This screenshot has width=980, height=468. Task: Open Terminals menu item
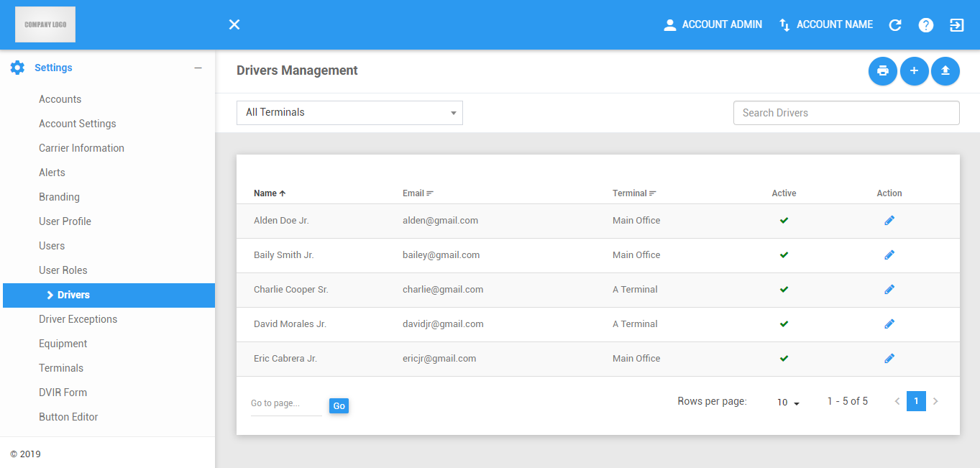[61, 368]
